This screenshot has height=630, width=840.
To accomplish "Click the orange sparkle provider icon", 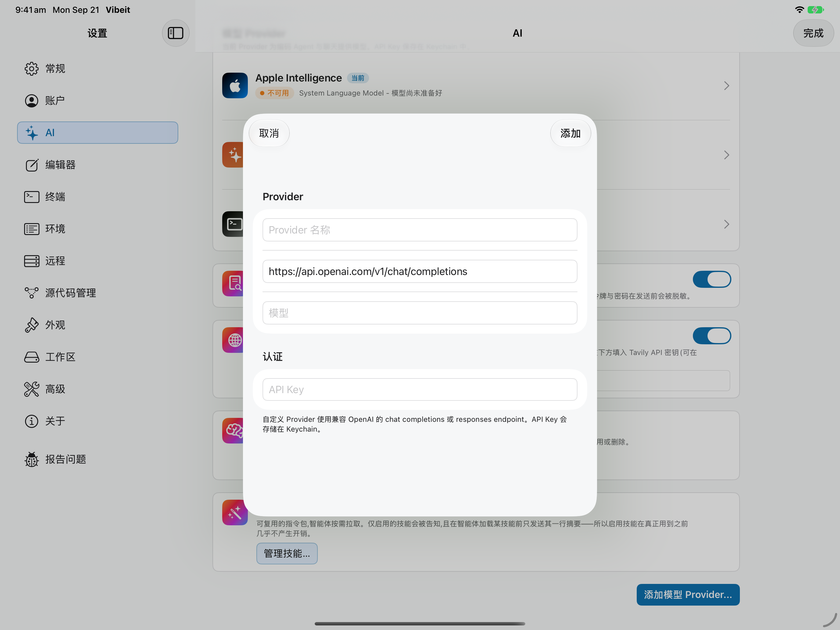I will 233,154.
